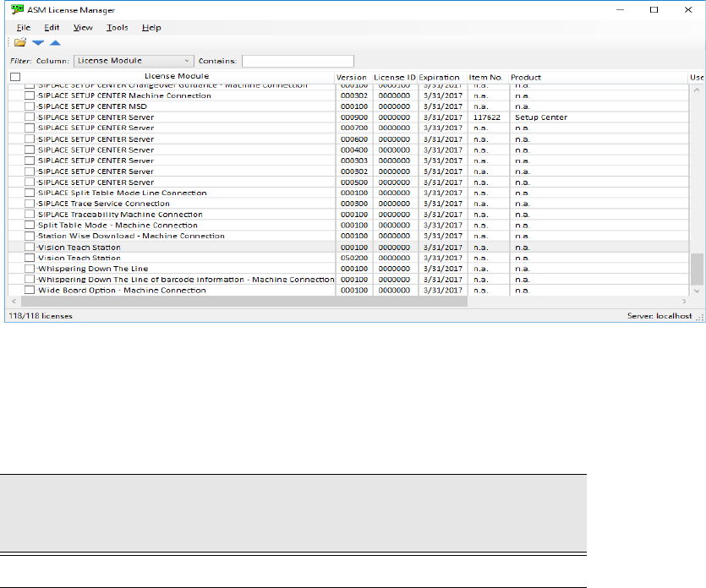
Task: Click the horizontal scrollbar thumb
Action: click(x=244, y=302)
